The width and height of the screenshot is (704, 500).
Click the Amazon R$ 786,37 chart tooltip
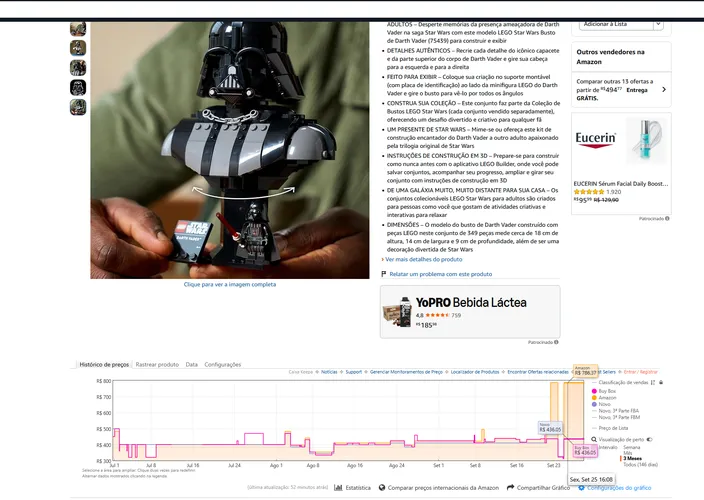(585, 371)
